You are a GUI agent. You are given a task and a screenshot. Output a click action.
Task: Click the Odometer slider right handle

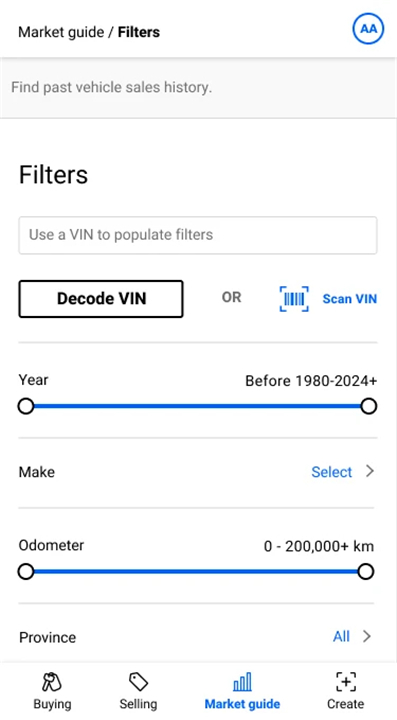pyautogui.click(x=365, y=572)
